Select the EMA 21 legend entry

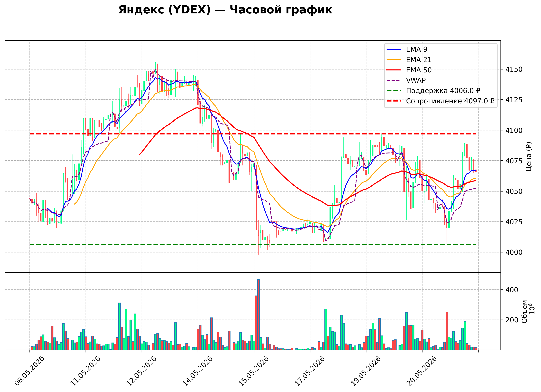coord(409,60)
